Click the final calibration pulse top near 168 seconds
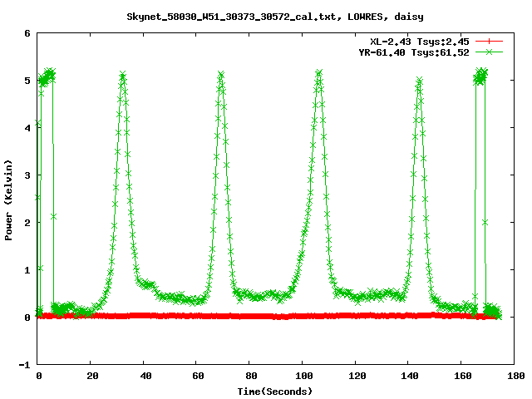532x399 pixels. (x=480, y=75)
